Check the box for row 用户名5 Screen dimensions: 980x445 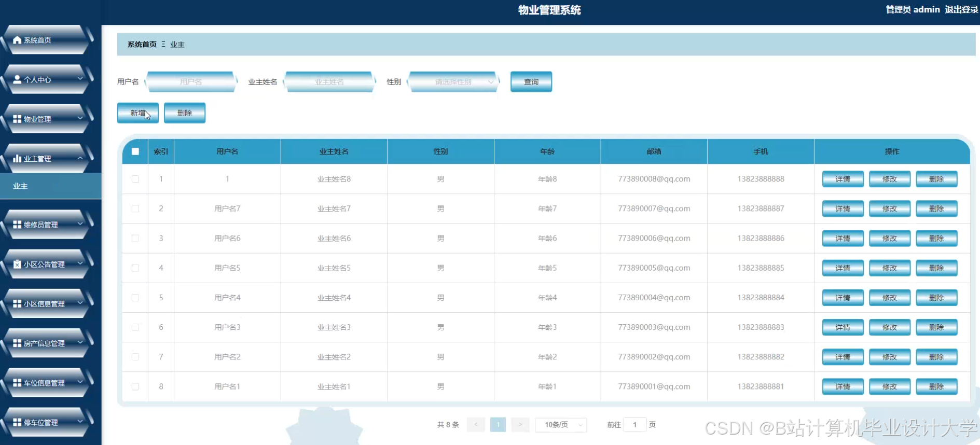135,268
